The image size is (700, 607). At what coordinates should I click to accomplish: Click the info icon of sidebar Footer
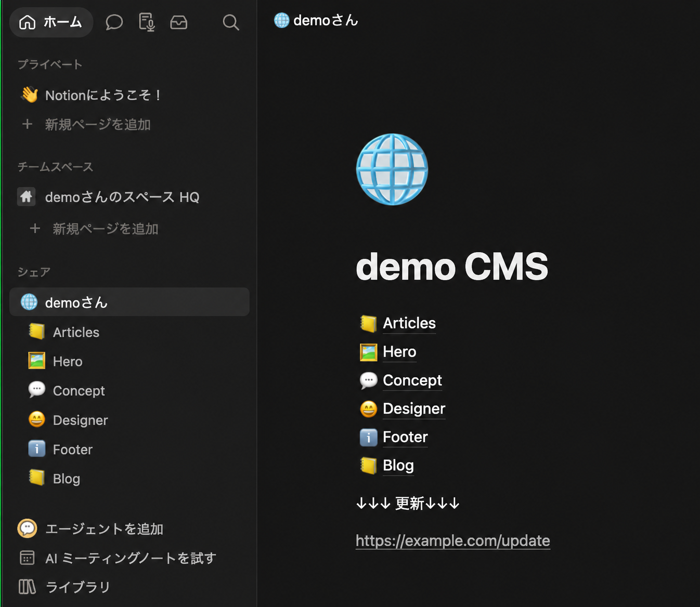tap(36, 448)
